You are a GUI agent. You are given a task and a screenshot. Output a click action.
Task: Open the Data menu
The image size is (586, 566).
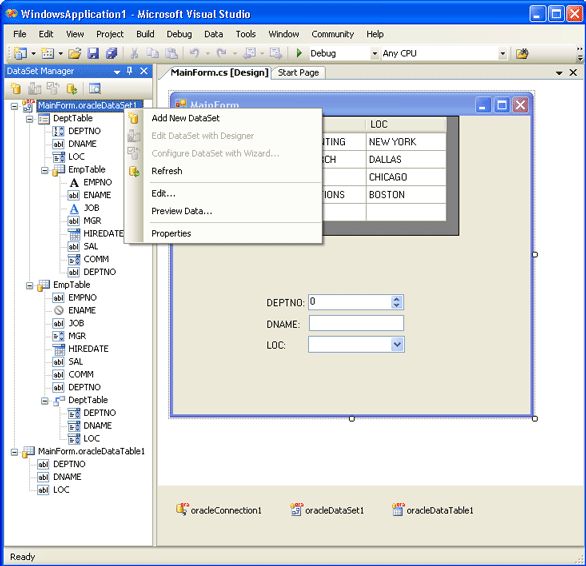click(x=213, y=34)
